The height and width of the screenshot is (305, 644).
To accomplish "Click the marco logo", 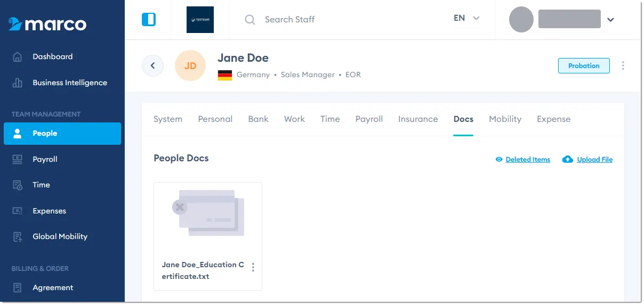I will pos(47,24).
